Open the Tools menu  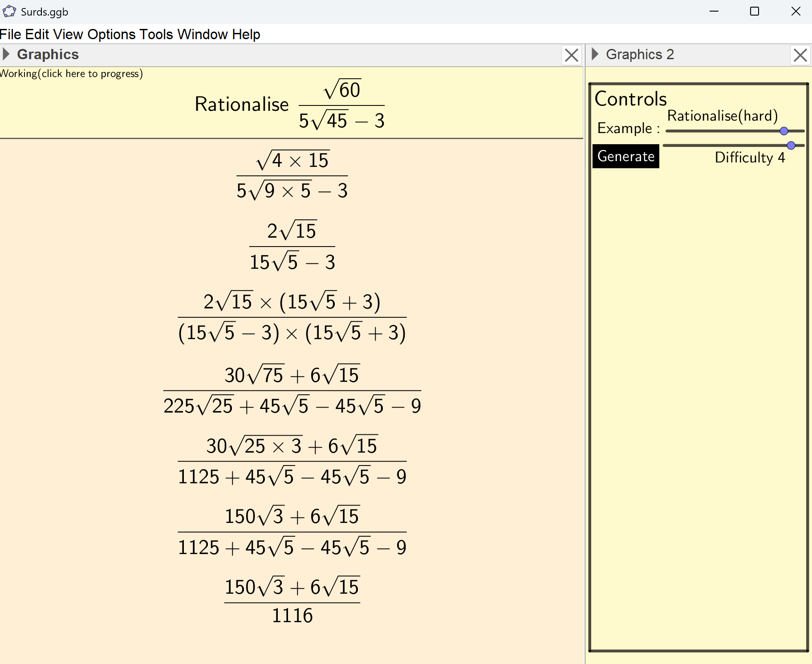[x=156, y=34]
